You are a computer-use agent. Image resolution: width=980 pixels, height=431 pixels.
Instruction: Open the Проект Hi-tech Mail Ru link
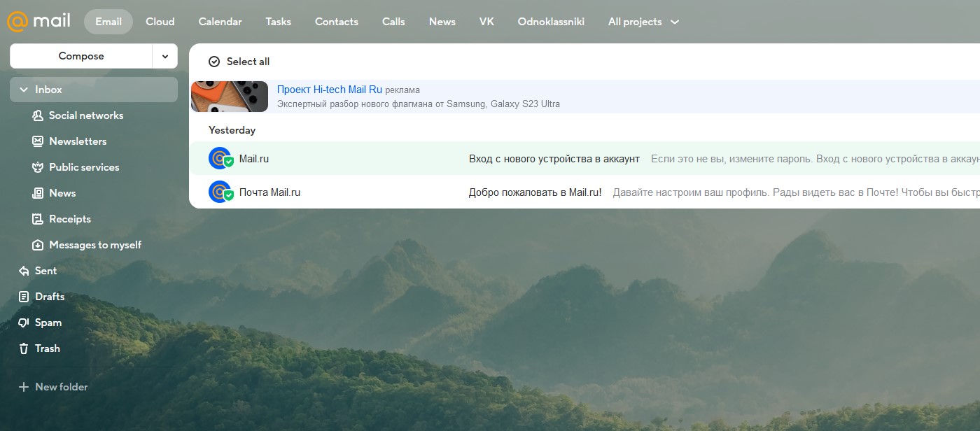329,89
